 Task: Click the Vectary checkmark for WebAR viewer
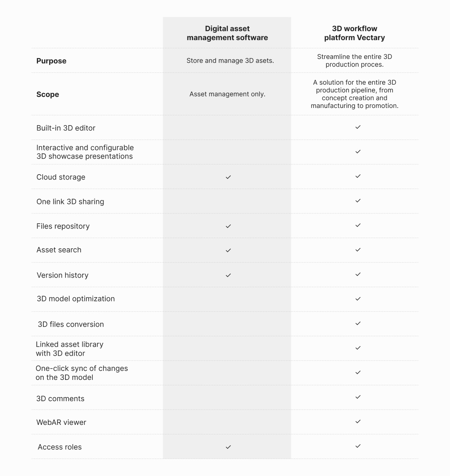pyautogui.click(x=358, y=422)
